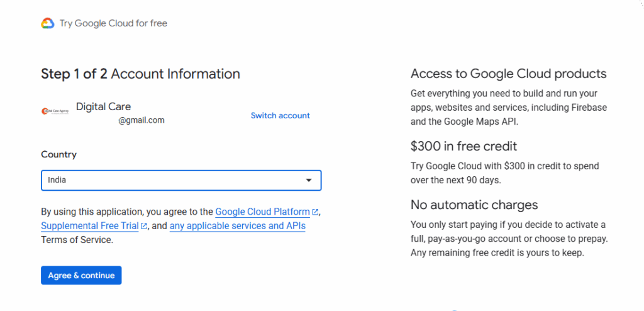Image resolution: width=644 pixels, height=311 pixels.
Task: Click the Country field label
Action: pyautogui.click(x=58, y=154)
